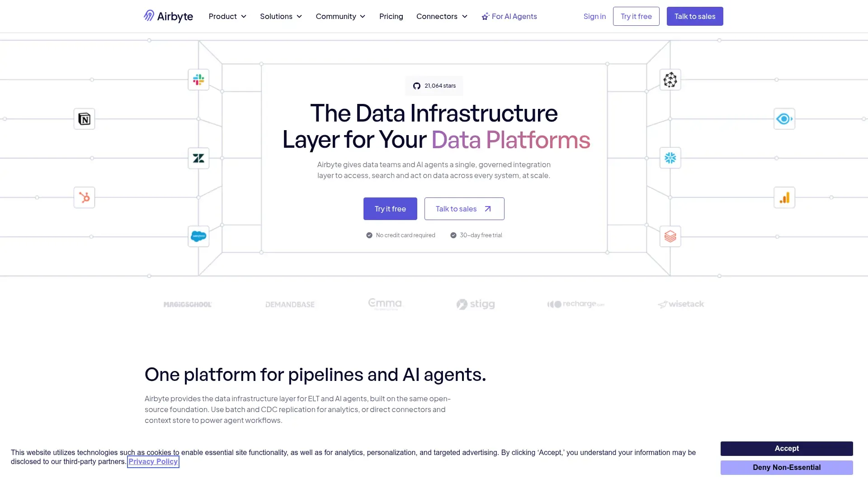Click the hero Try it free button

pos(390,209)
